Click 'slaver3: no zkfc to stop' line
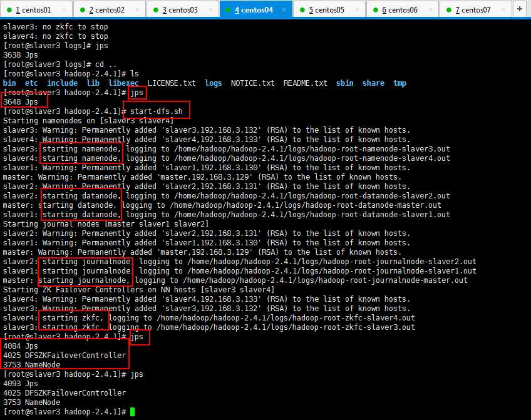Viewport: 531px width, 420px height. (x=55, y=27)
